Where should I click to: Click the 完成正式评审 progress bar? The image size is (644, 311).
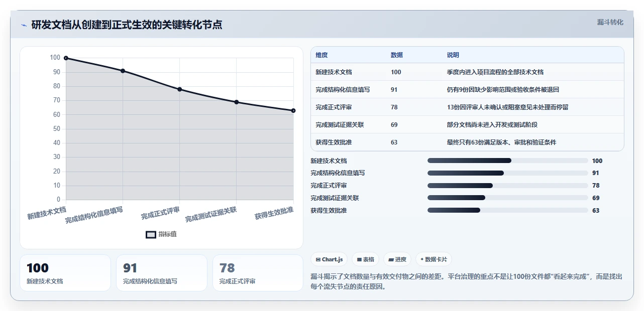508,186
